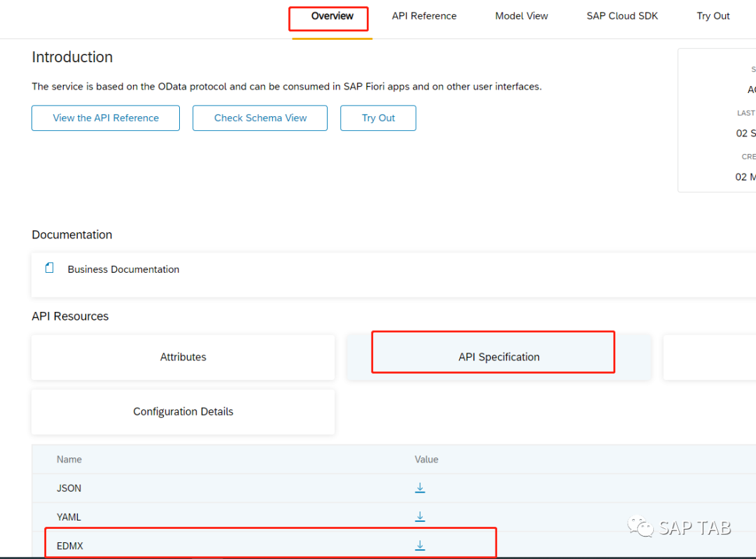Switch to the Overview tab
This screenshot has width=756, height=559.
tap(332, 16)
